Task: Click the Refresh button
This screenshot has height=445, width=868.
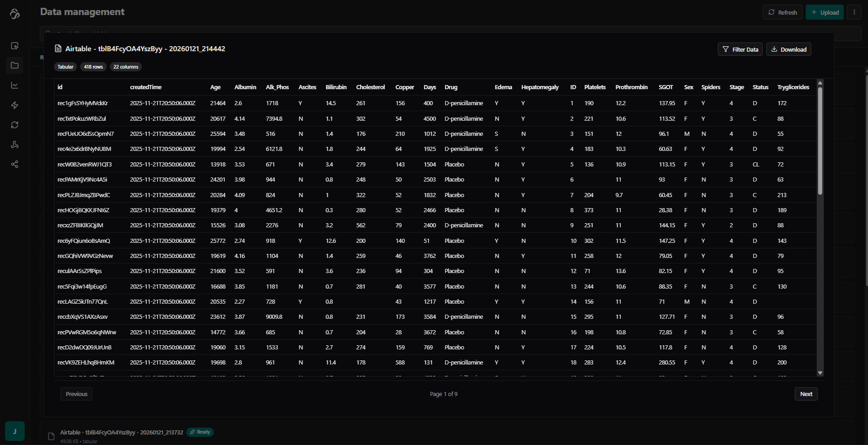Action: (782, 12)
